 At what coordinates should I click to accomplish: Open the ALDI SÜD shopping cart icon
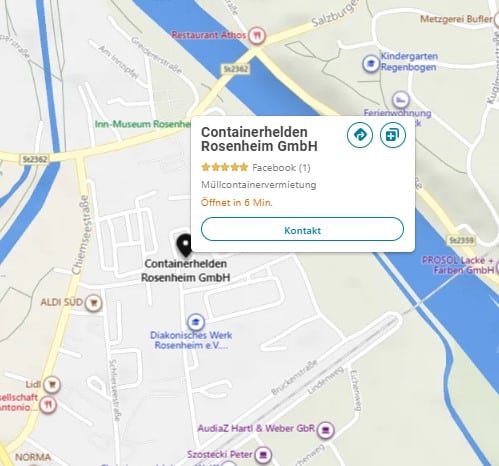point(93,303)
